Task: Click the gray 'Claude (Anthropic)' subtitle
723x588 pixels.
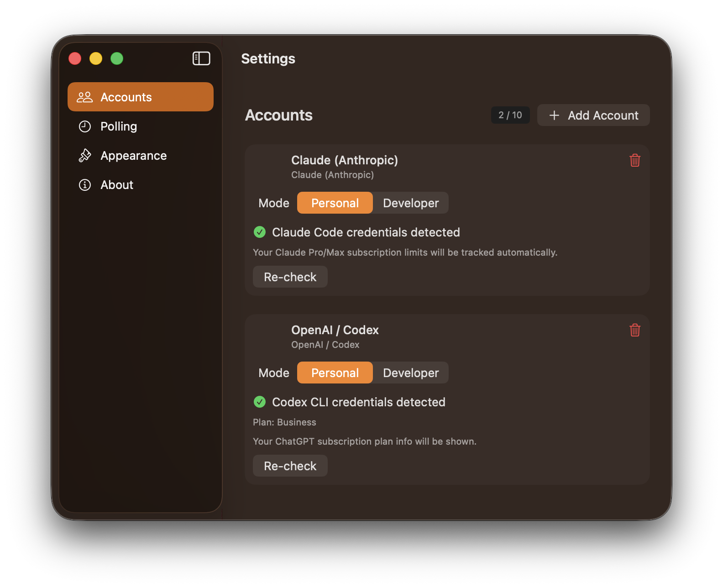Action: click(333, 175)
